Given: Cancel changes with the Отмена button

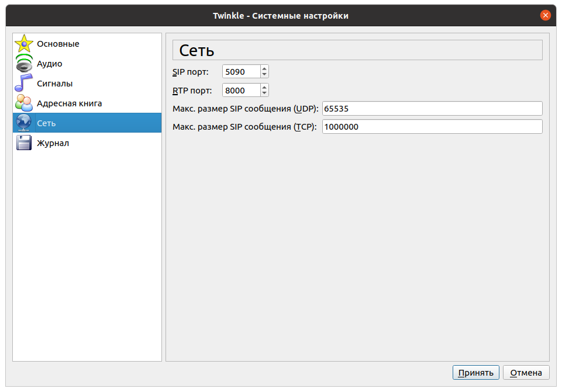Looking at the screenshot, I should [526, 373].
